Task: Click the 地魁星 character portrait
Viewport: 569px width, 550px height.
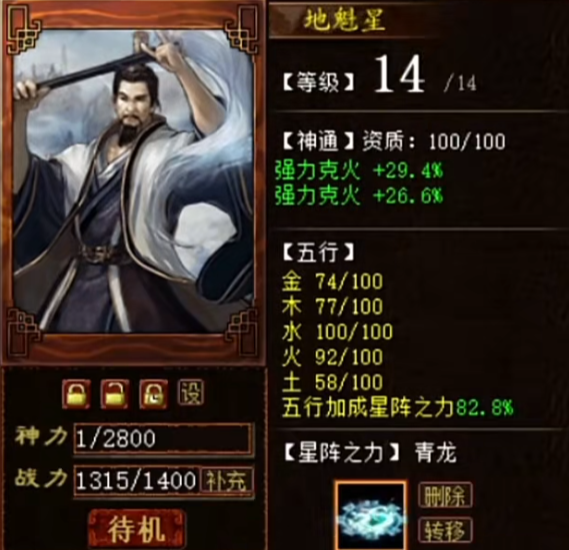Action: pyautogui.click(x=133, y=181)
